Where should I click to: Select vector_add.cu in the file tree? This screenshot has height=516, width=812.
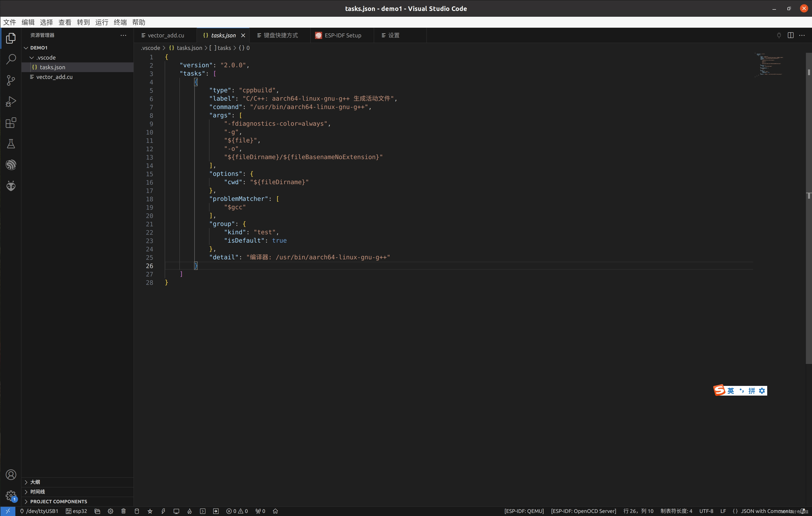pyautogui.click(x=78, y=77)
